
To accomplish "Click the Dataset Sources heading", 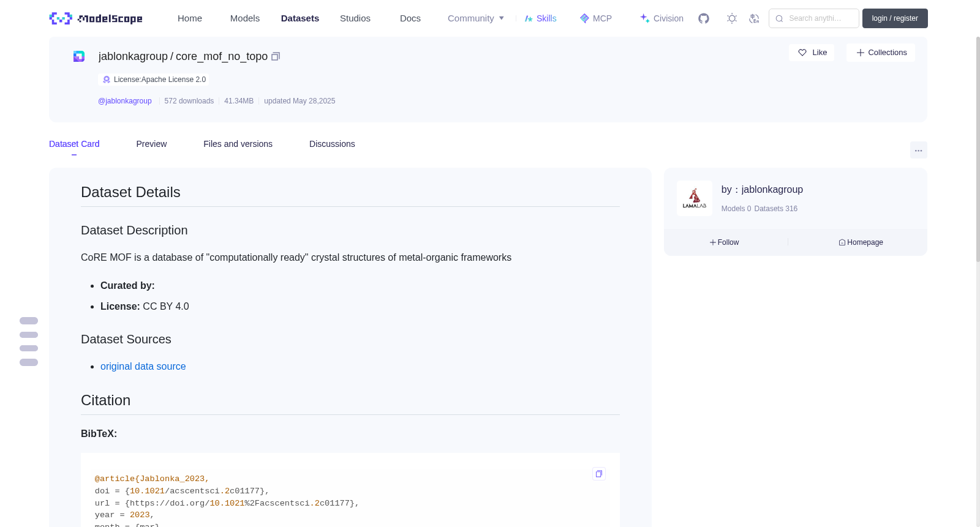I will click(x=126, y=339).
